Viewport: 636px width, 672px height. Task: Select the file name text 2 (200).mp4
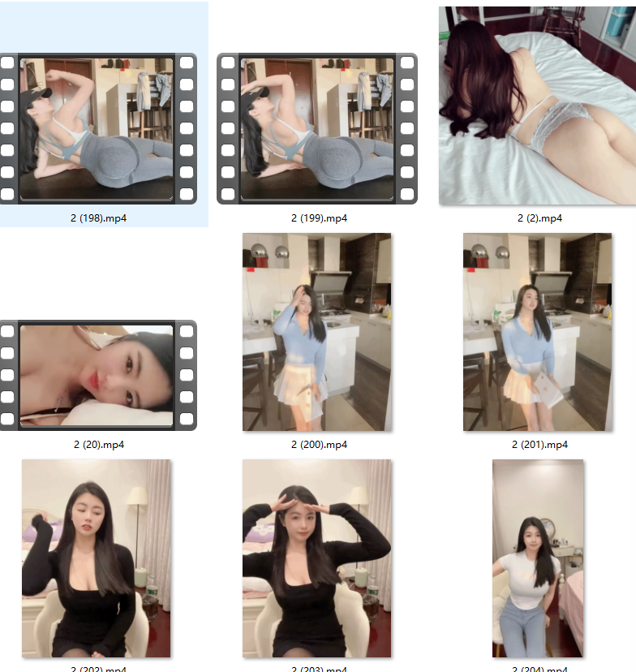coord(319,445)
